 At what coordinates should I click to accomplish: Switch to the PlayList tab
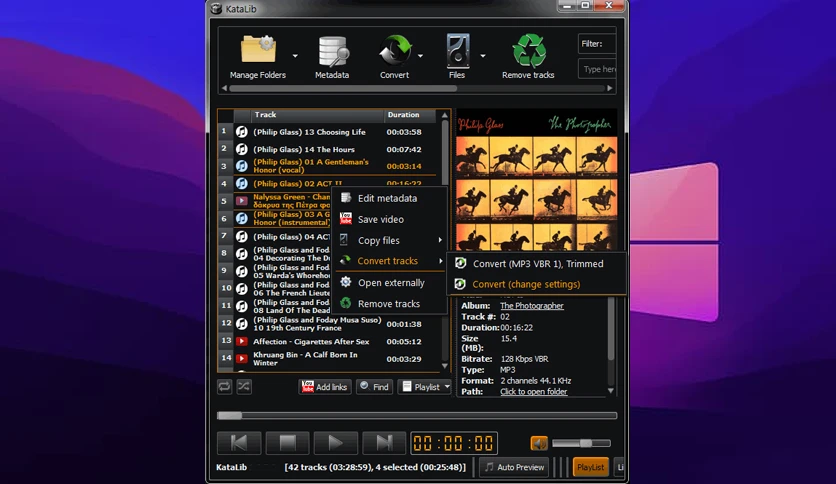point(591,467)
